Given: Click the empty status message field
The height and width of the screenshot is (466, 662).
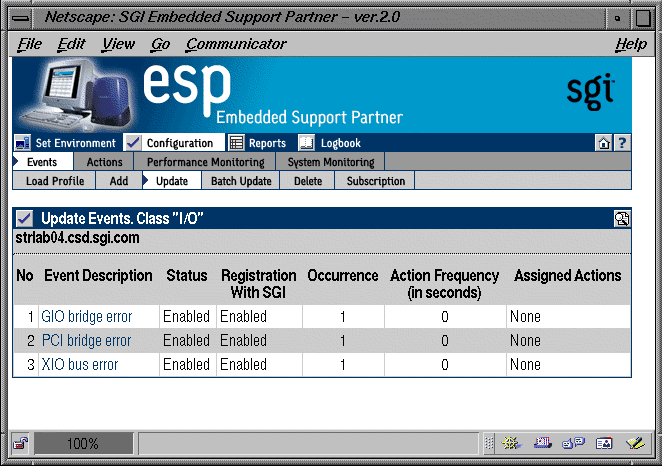Looking at the screenshot, I should (309, 443).
